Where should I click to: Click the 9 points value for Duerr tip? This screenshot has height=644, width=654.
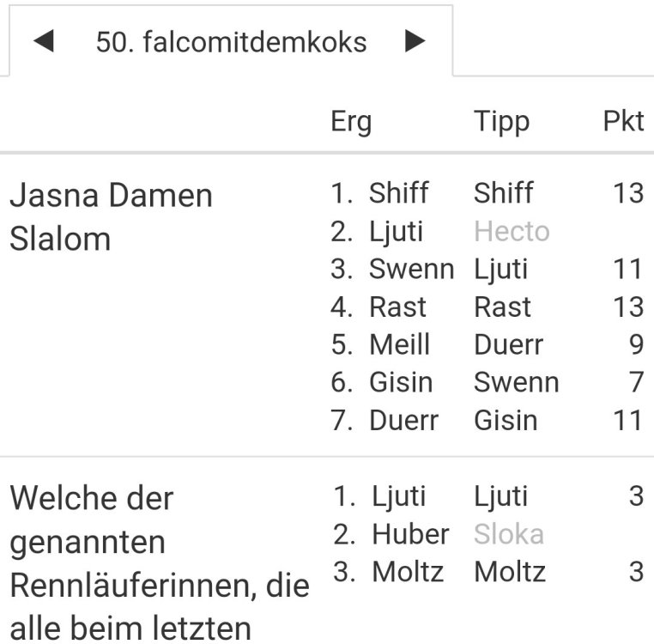[x=635, y=344]
